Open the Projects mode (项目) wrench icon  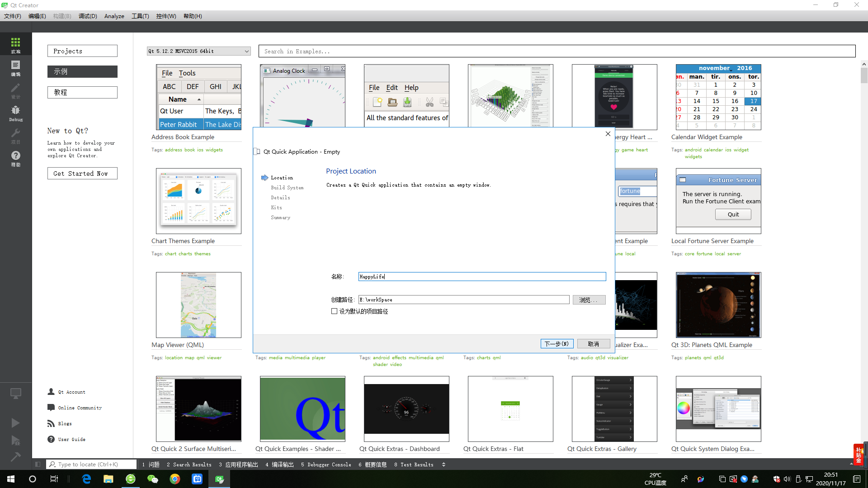(16, 135)
